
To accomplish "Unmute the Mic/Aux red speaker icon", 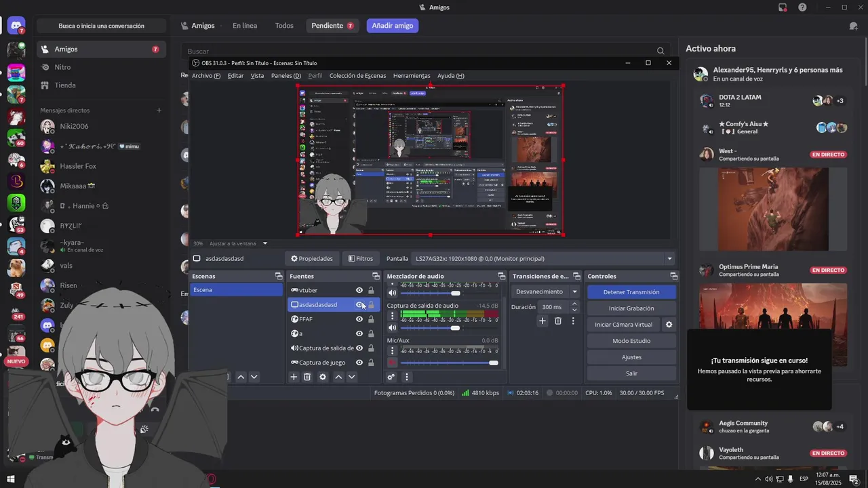I will [392, 363].
